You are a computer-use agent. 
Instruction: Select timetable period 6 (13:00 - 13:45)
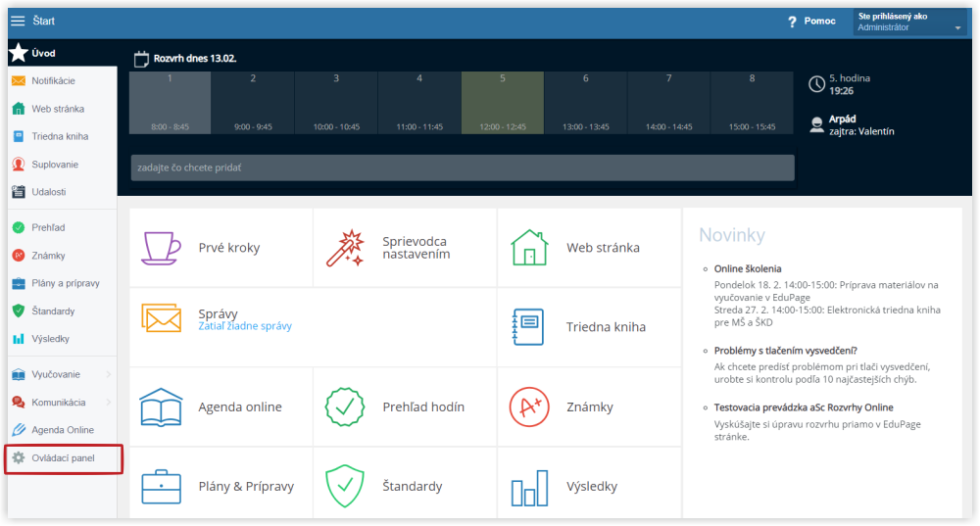tap(586, 103)
